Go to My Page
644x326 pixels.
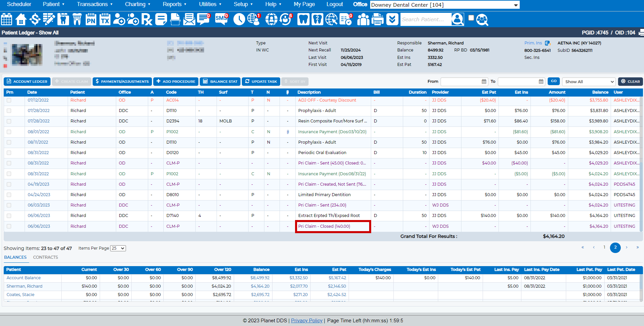pyautogui.click(x=304, y=4)
